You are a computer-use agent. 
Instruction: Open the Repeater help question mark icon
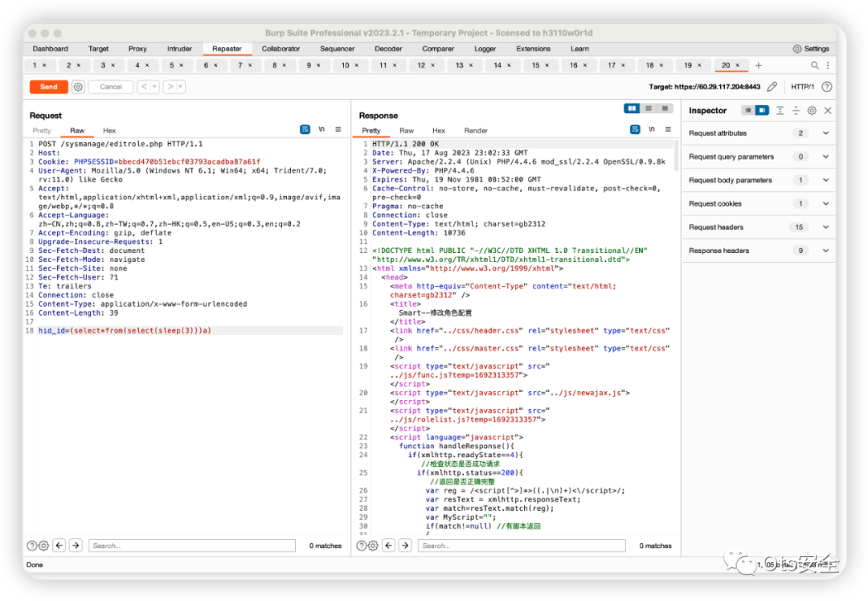(x=826, y=86)
